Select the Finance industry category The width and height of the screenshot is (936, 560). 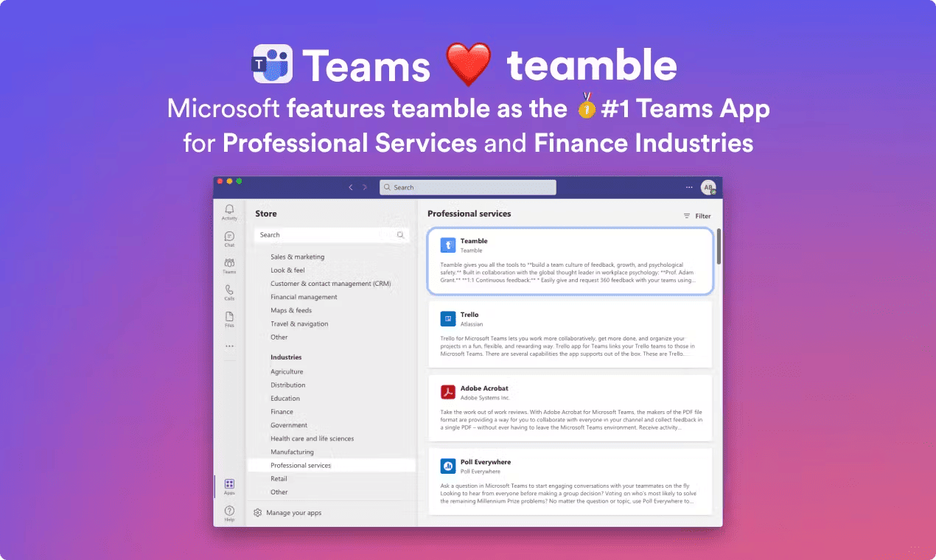(282, 412)
